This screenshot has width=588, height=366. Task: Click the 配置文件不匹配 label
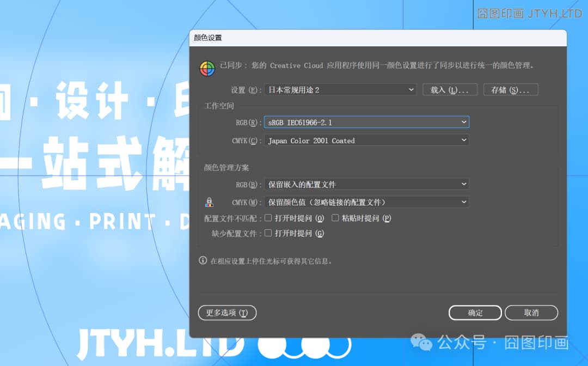click(231, 218)
